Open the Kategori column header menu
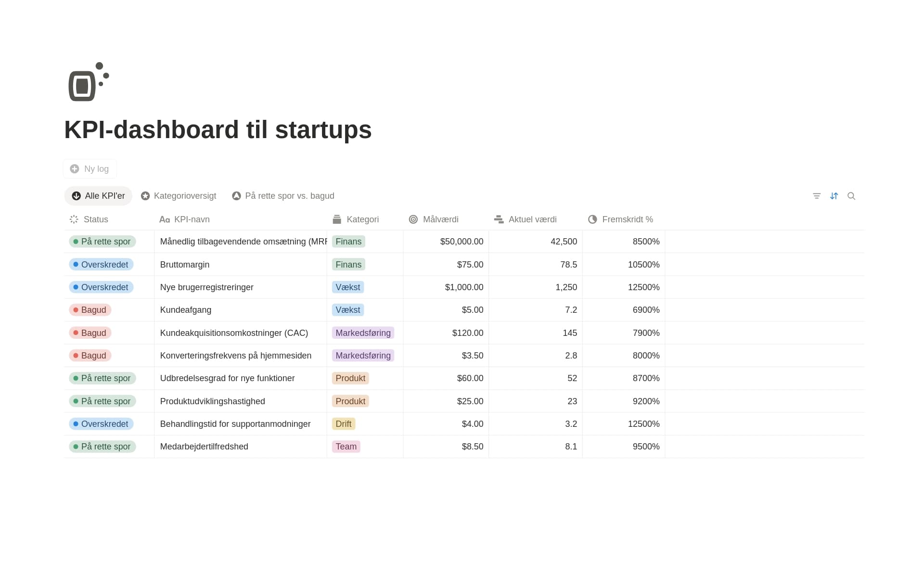Viewport: 924px width, 577px height. tap(365, 219)
